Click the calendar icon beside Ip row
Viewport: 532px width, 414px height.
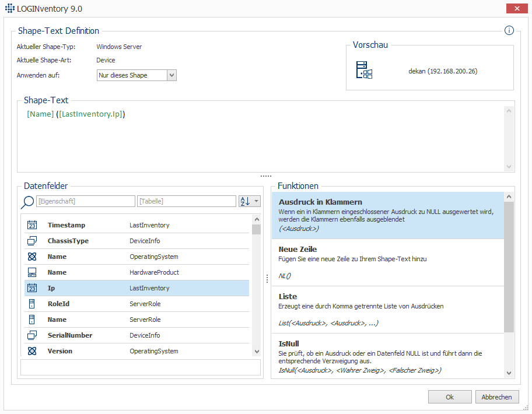32,288
